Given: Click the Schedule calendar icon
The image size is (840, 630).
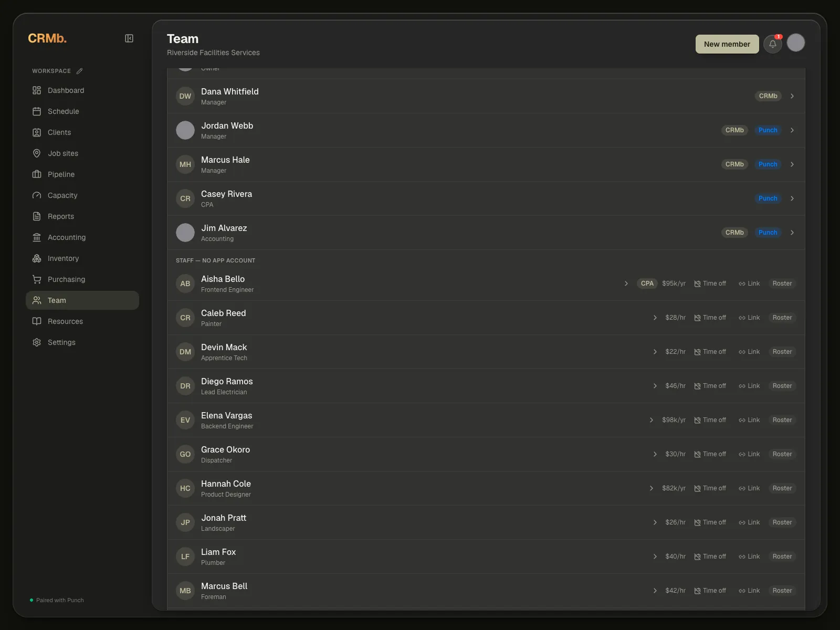Looking at the screenshot, I should [x=37, y=111].
